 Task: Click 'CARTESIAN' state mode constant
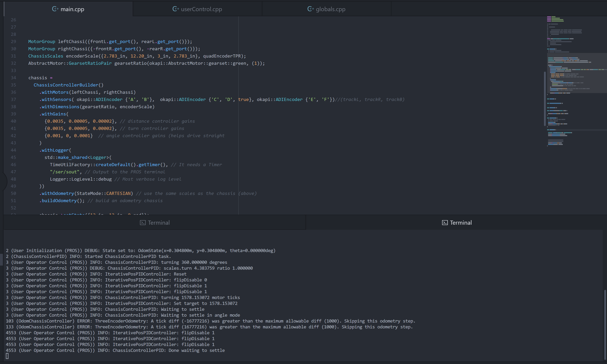(x=118, y=194)
